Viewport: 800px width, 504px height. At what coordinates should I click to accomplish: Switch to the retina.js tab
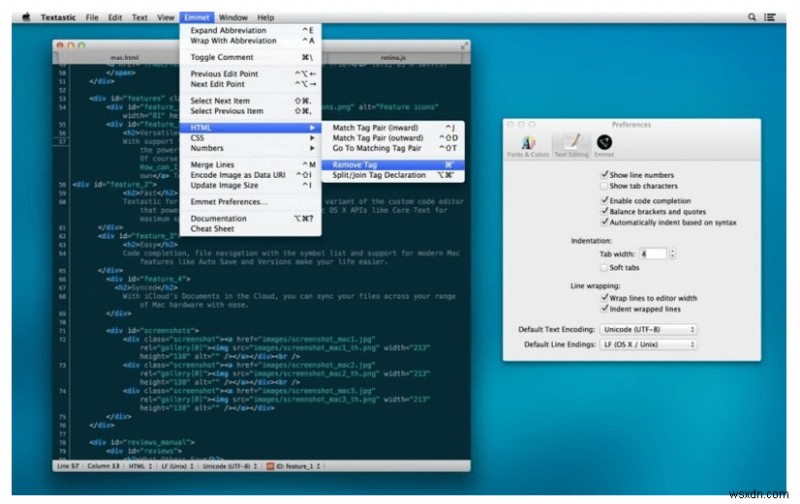[393, 57]
